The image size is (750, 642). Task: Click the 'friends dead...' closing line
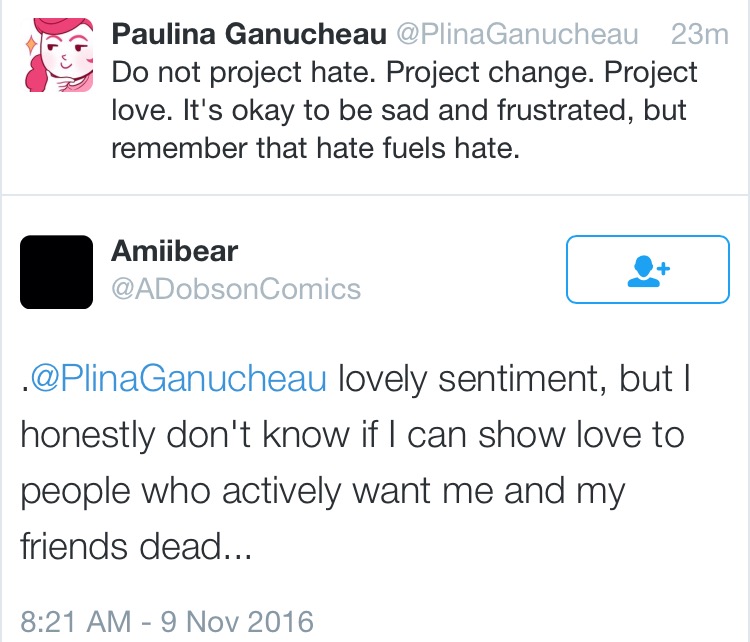136,545
